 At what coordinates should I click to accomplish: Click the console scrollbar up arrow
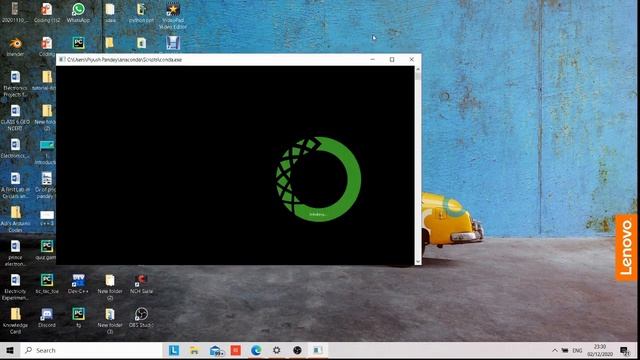tap(418, 70)
